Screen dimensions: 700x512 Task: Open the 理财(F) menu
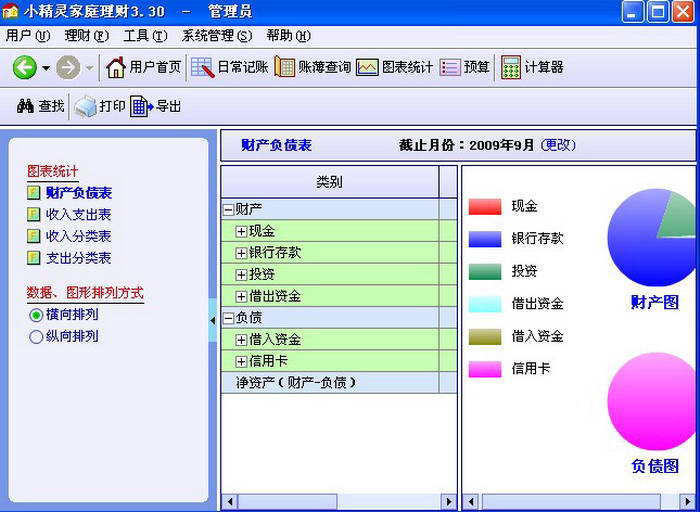tap(86, 36)
